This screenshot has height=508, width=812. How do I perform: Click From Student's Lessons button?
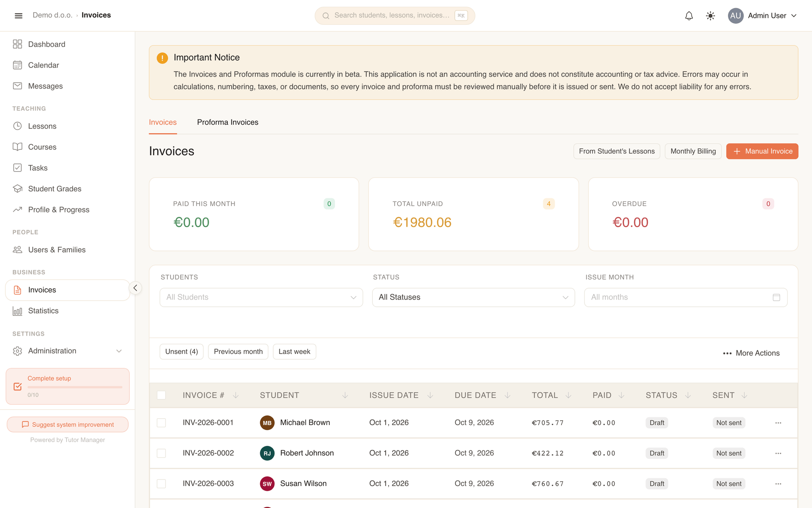point(617,151)
